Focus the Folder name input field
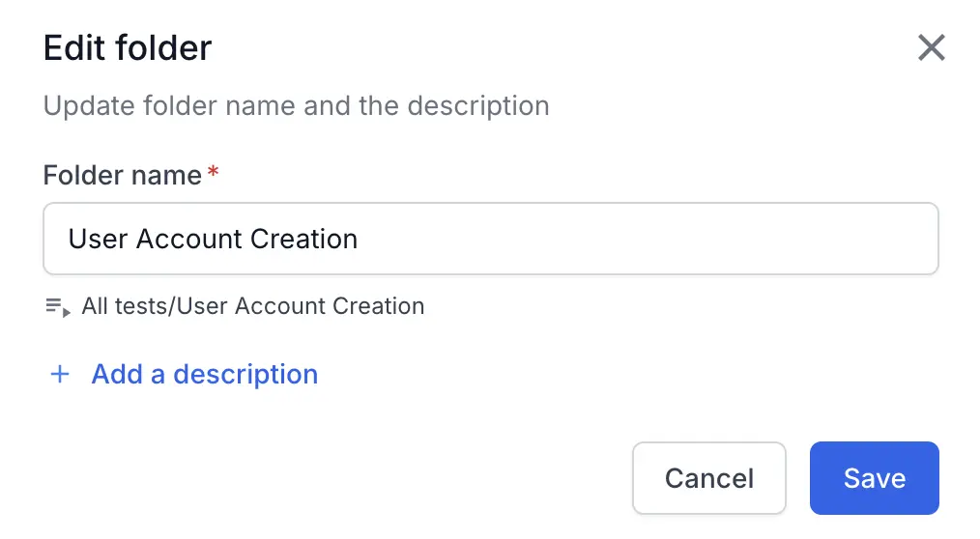Viewport: 980px width, 539px height. coord(491,239)
